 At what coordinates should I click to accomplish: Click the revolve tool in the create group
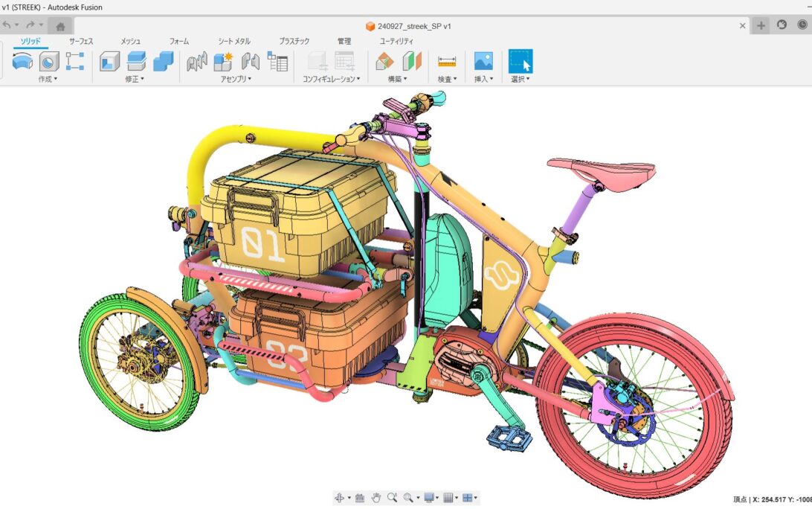coord(22,61)
